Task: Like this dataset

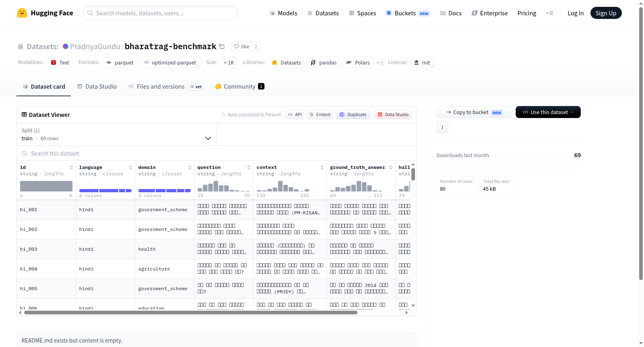Action: click(x=242, y=46)
